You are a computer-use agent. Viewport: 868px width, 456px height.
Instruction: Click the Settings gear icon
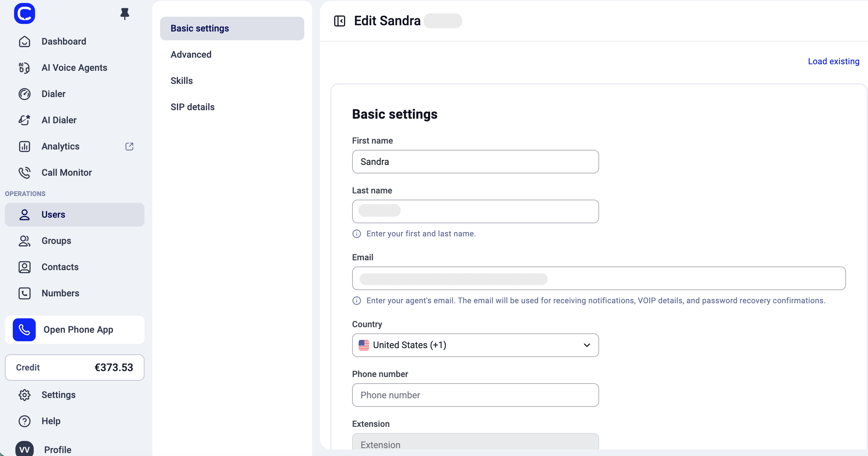(x=24, y=395)
